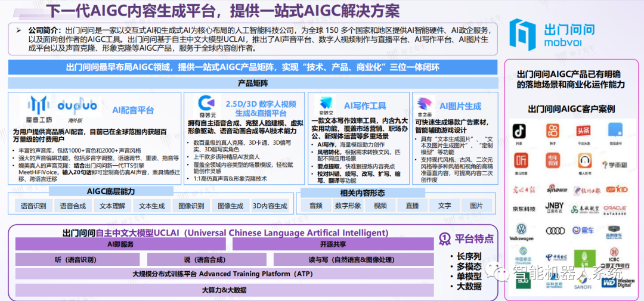This screenshot has width=644, height=301.
Task: Click the medal icon beside 平台特点
Action: pyautogui.click(x=444, y=238)
